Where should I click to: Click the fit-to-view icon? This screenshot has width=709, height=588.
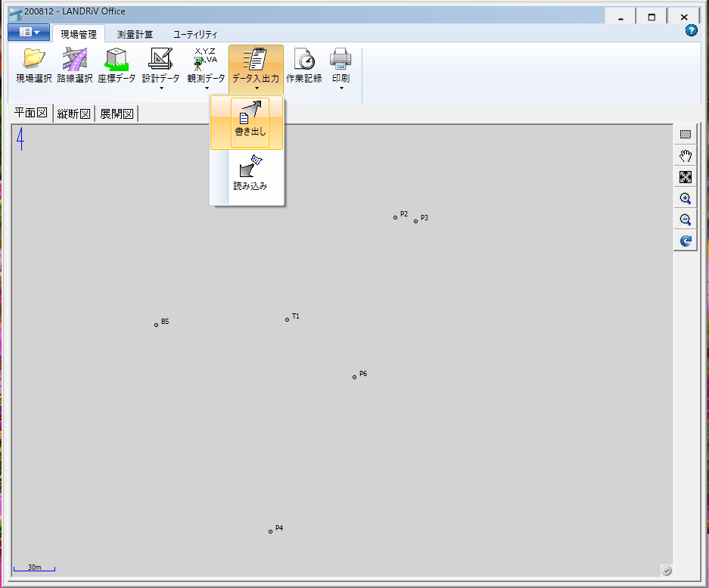click(685, 176)
